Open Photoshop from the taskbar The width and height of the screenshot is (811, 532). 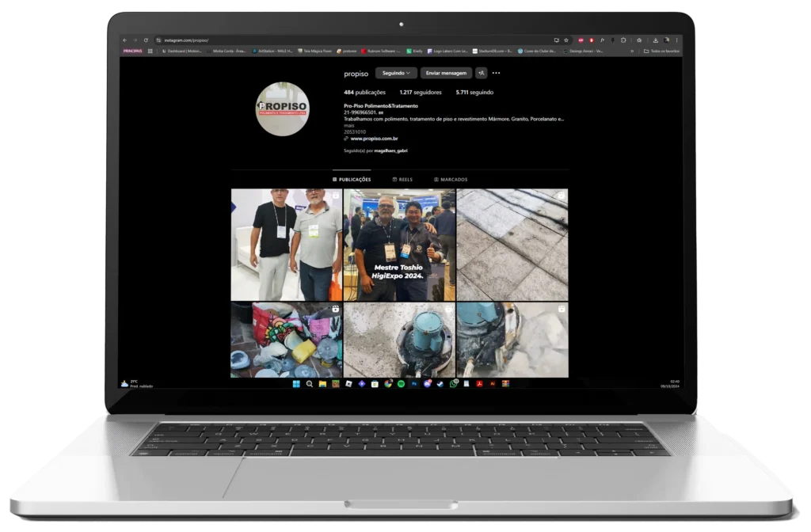[413, 384]
